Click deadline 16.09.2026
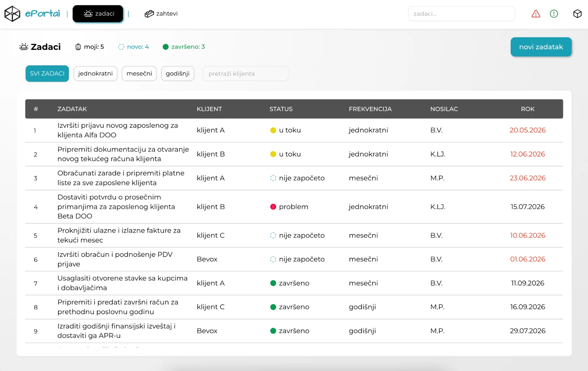This screenshot has width=588, height=371. click(528, 307)
